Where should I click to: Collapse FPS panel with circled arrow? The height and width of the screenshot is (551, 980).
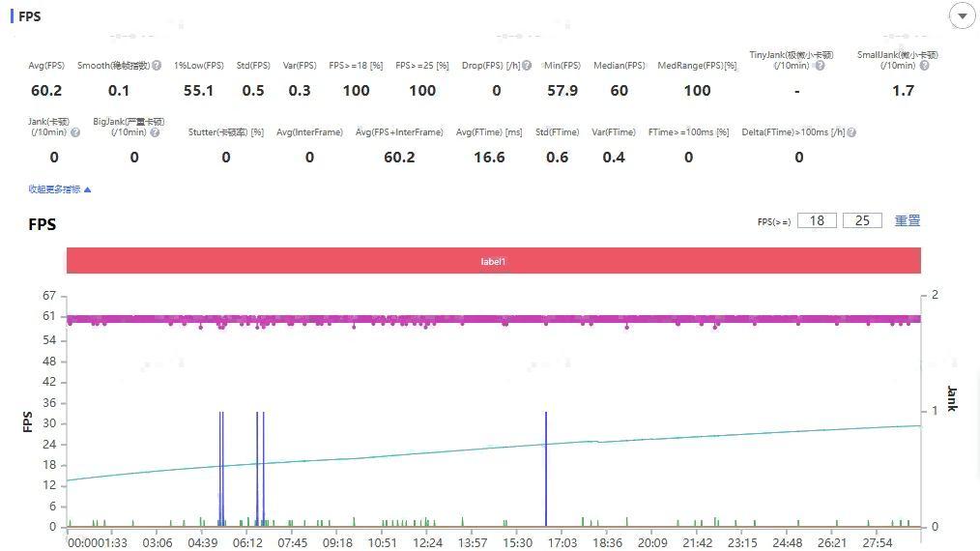[x=962, y=16]
